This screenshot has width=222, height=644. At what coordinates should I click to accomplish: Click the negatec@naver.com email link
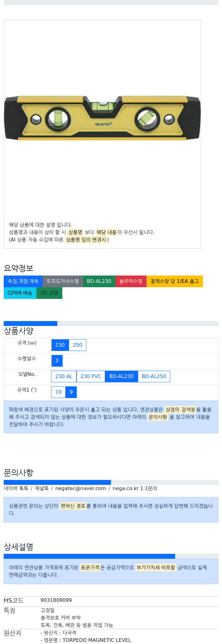[80, 489]
